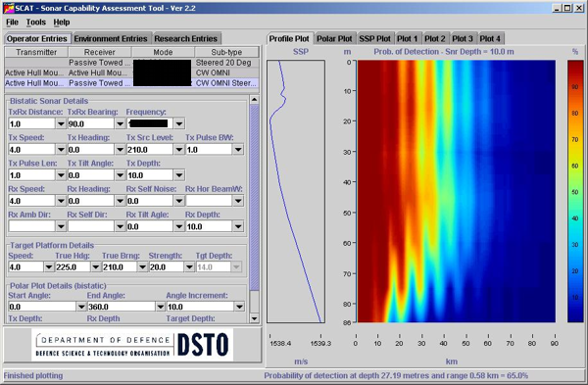Open the Environment Entries tab
Viewport: 588px width, 385px height.
[x=111, y=38]
